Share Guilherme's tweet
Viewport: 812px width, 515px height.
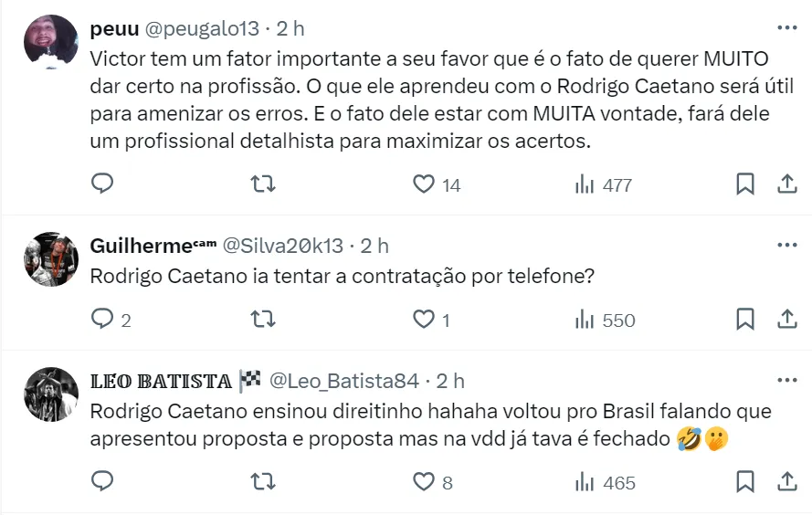pyautogui.click(x=786, y=320)
